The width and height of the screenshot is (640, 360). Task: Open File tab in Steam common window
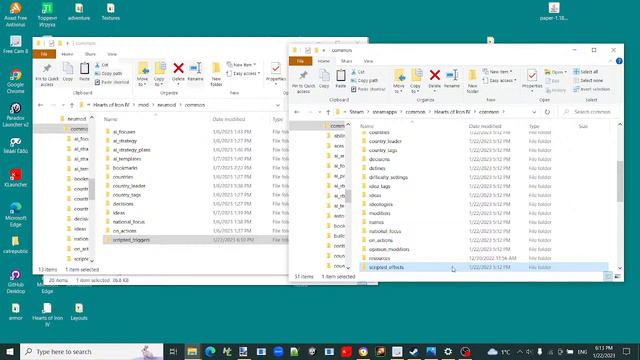coord(300,61)
